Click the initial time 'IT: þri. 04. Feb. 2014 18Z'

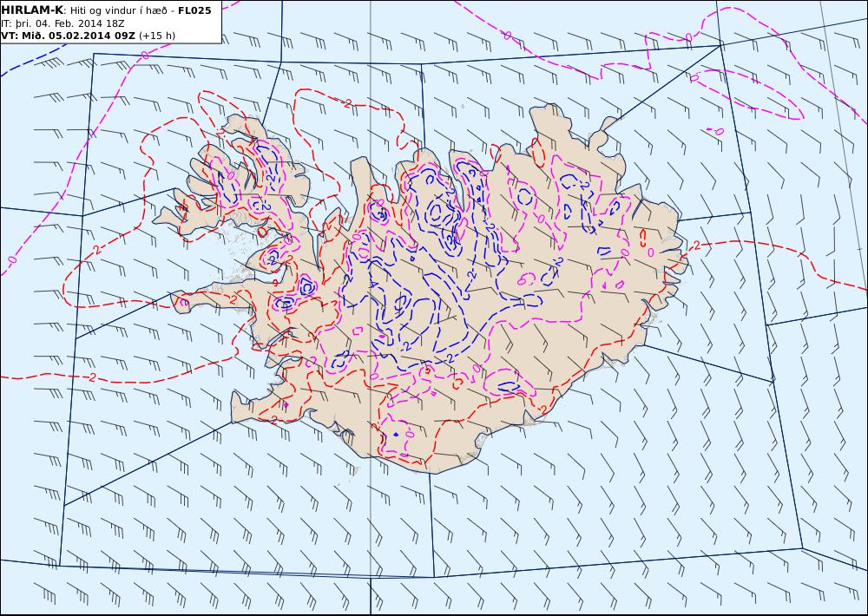coord(62,23)
